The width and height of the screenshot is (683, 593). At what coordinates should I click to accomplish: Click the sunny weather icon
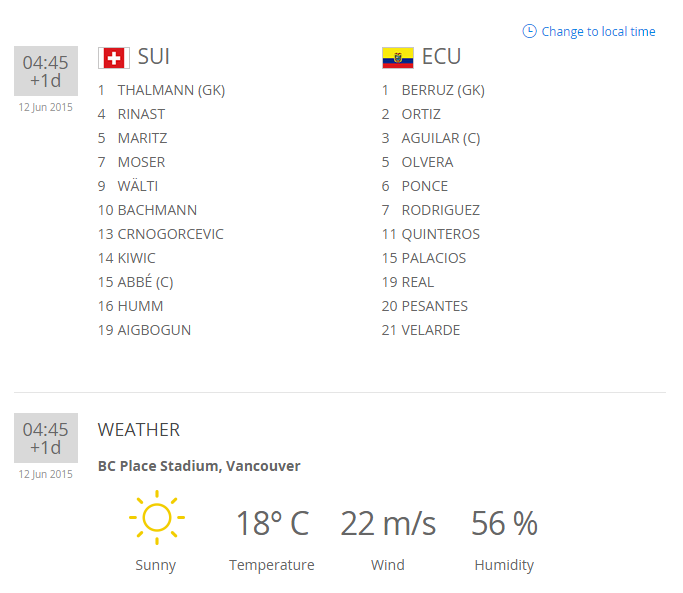pos(156,518)
